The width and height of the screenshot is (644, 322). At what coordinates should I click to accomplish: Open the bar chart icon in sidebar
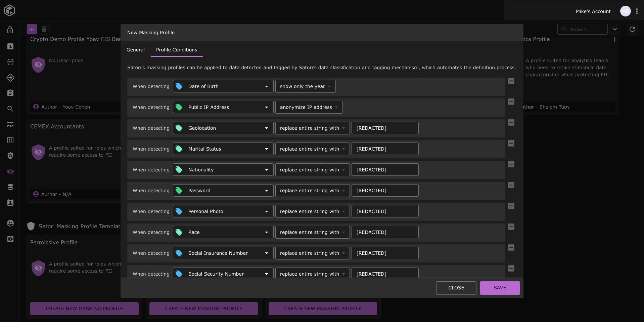[10, 46]
